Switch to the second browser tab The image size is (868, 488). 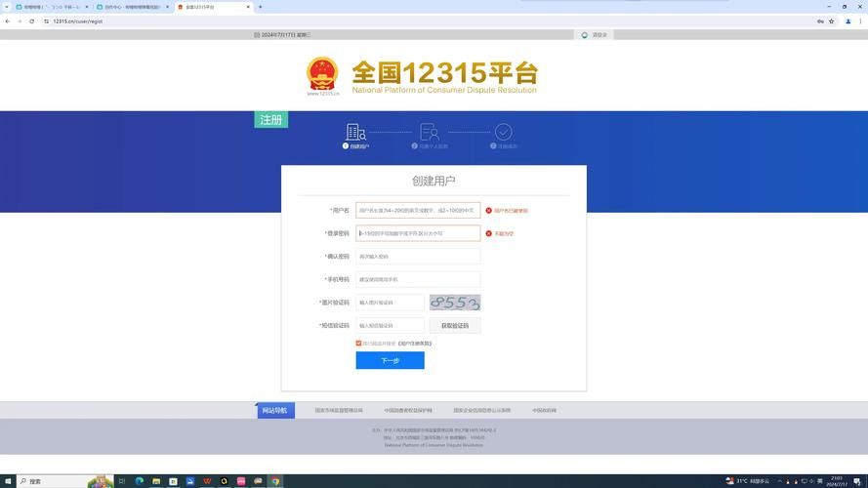[x=132, y=7]
